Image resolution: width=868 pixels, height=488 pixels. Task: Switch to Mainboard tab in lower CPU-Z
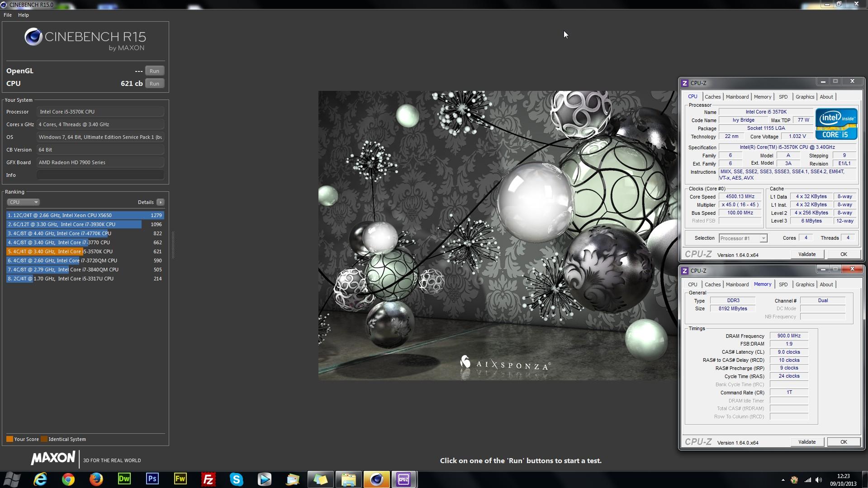point(737,284)
